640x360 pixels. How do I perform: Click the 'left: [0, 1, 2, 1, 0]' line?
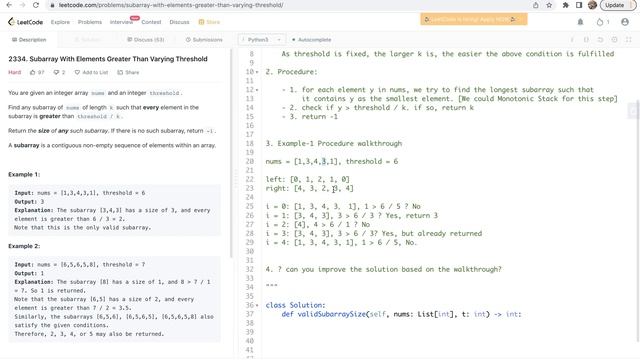(307, 180)
